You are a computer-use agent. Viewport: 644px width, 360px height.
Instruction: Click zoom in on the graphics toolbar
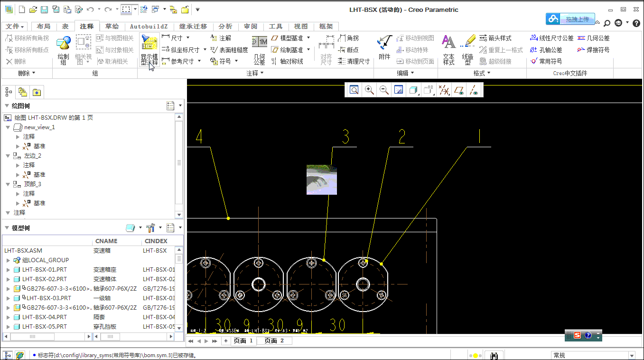tap(369, 90)
